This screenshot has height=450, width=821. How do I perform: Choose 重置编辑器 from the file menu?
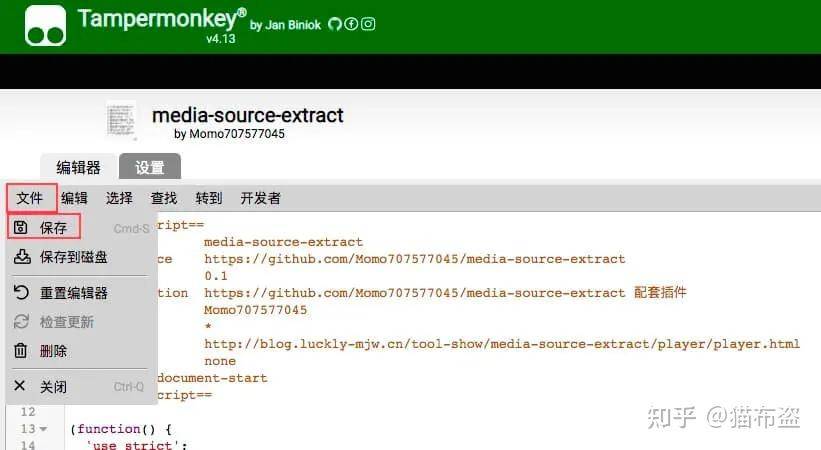point(82,292)
